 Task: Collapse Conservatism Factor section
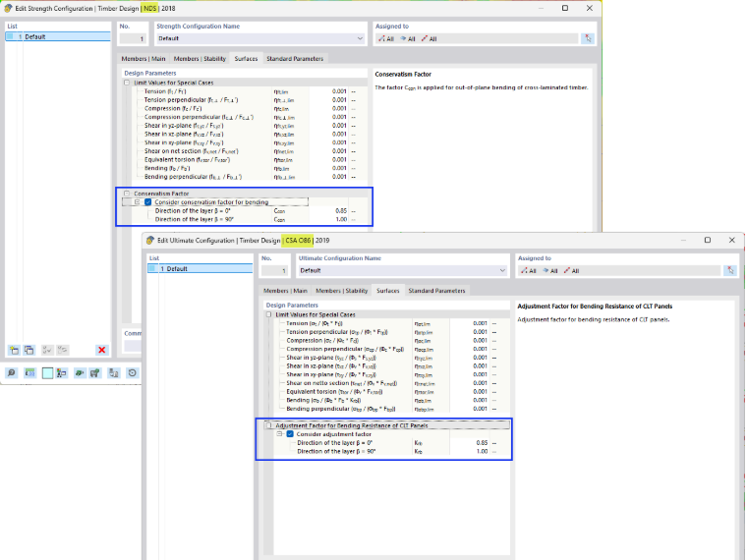click(127, 194)
